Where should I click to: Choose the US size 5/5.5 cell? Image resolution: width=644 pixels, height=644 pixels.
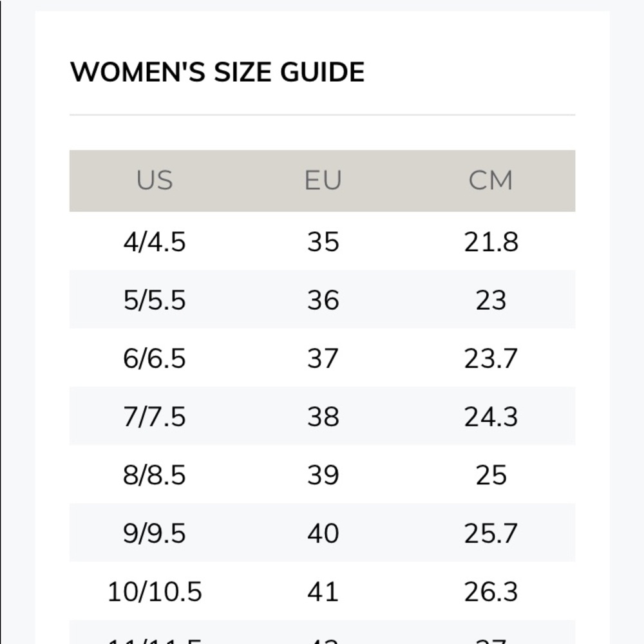[155, 300]
